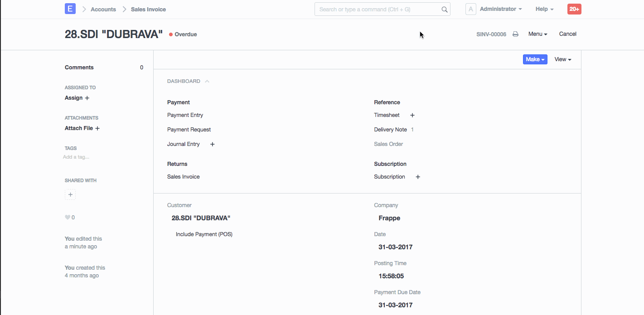Viewport: 644px width, 315px height.
Task: Click the search magnifier icon
Action: pos(444,10)
